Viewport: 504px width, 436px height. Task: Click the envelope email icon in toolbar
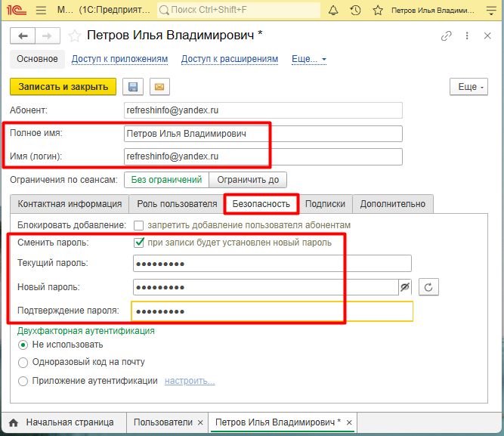tap(159, 87)
